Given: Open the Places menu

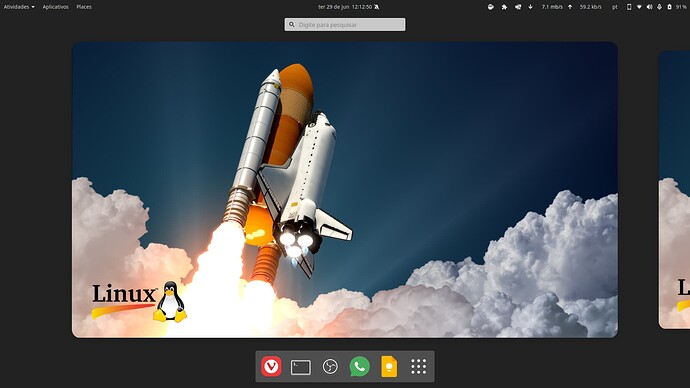Looking at the screenshot, I should pos(84,7).
